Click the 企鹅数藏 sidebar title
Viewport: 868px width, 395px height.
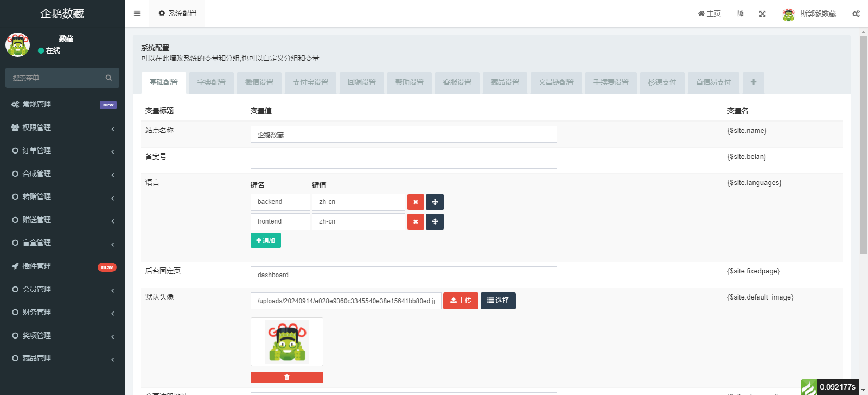[x=62, y=14]
